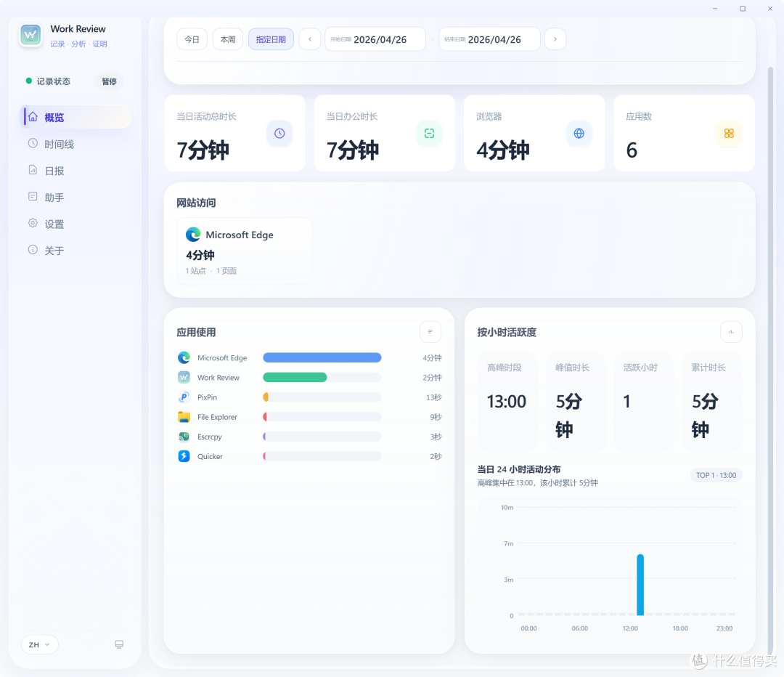Image resolution: width=784 pixels, height=677 pixels.
Task: Click the File Explorer folder icon
Action: pos(184,417)
